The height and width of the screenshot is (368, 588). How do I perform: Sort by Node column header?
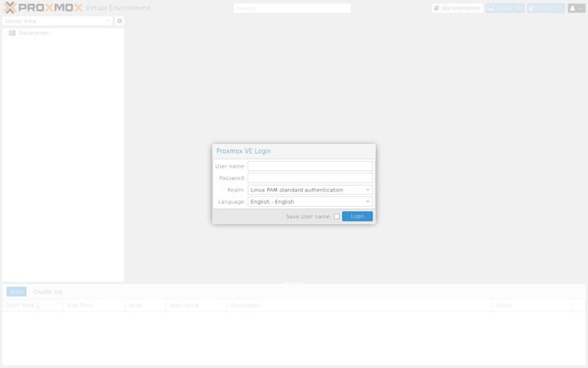(145, 305)
